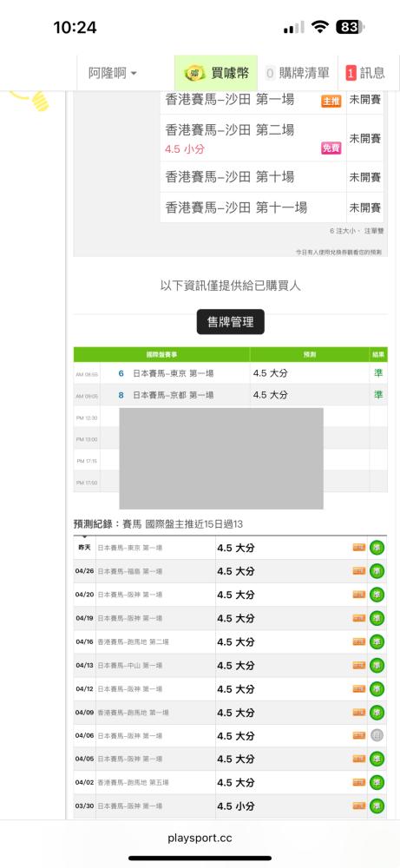
Task: Click orange ticket icon on 04/02 row
Action: (359, 783)
